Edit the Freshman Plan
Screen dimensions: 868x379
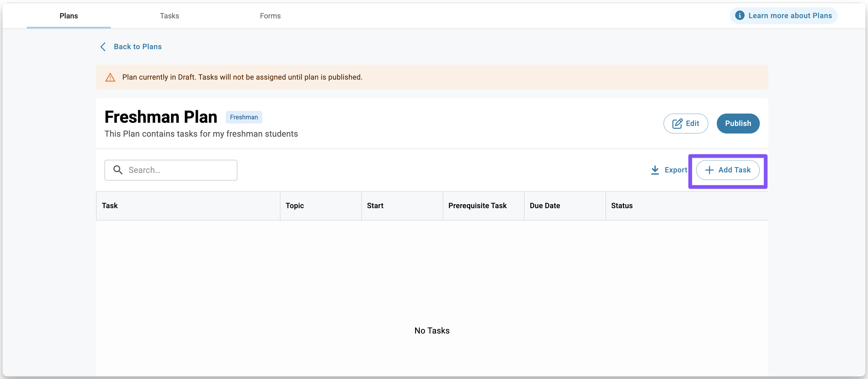[x=685, y=124]
